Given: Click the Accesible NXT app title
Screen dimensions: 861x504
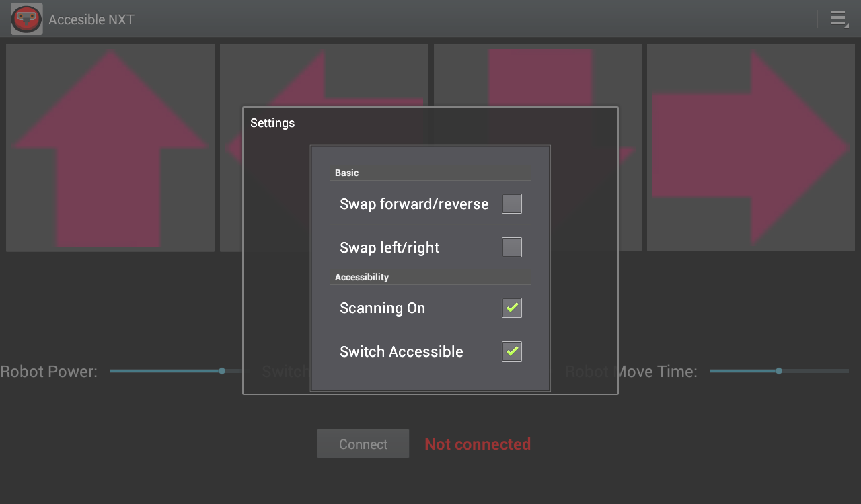Looking at the screenshot, I should 91,19.
